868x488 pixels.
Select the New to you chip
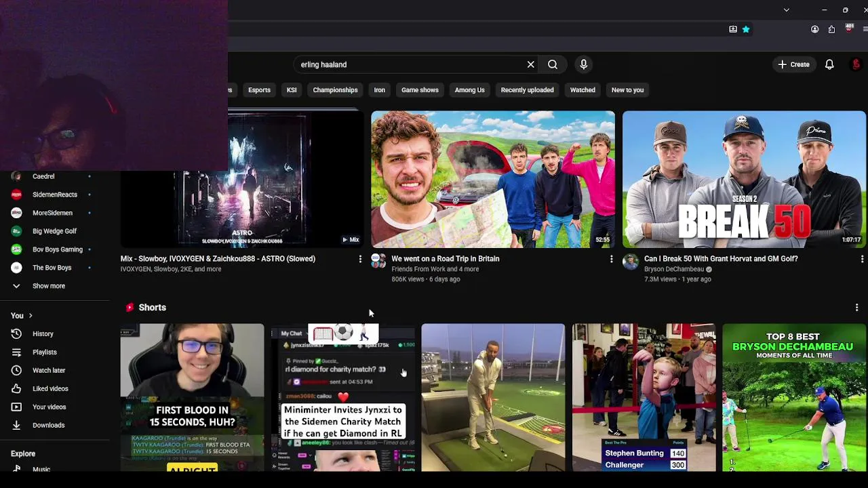pyautogui.click(x=627, y=89)
